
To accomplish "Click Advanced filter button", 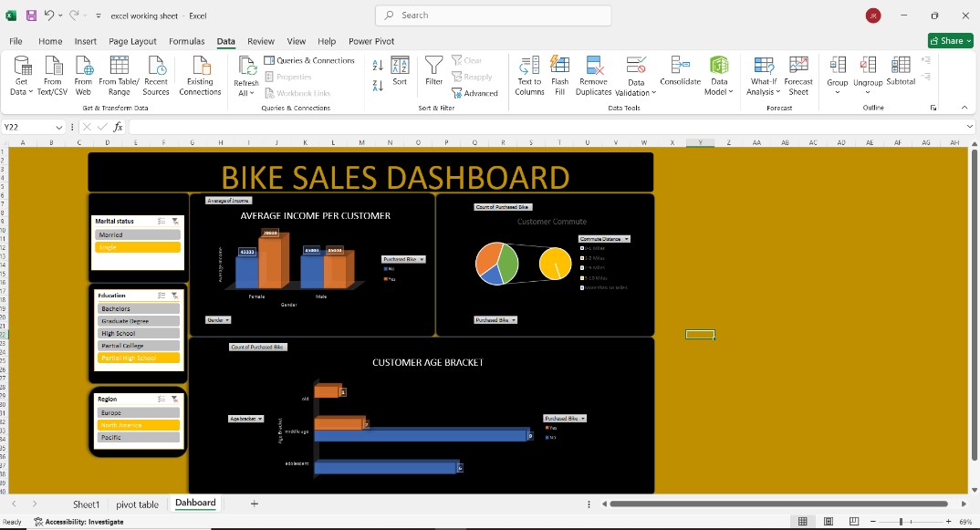I will pos(475,93).
